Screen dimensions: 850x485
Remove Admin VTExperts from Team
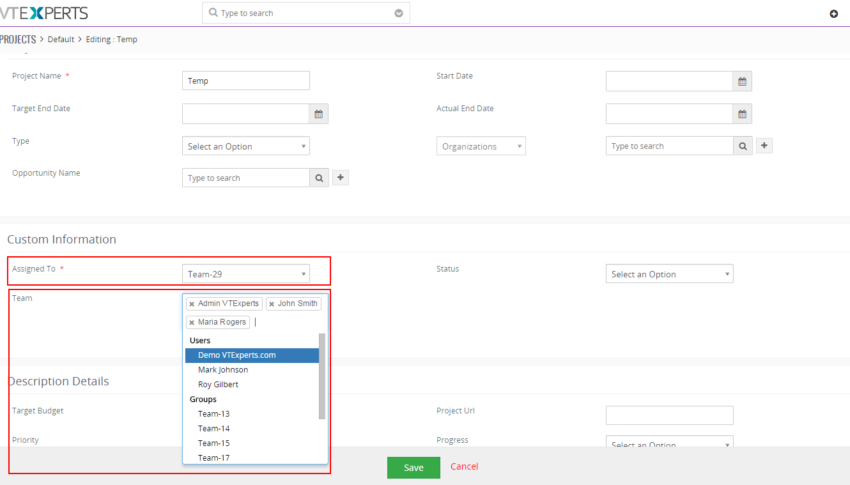192,304
